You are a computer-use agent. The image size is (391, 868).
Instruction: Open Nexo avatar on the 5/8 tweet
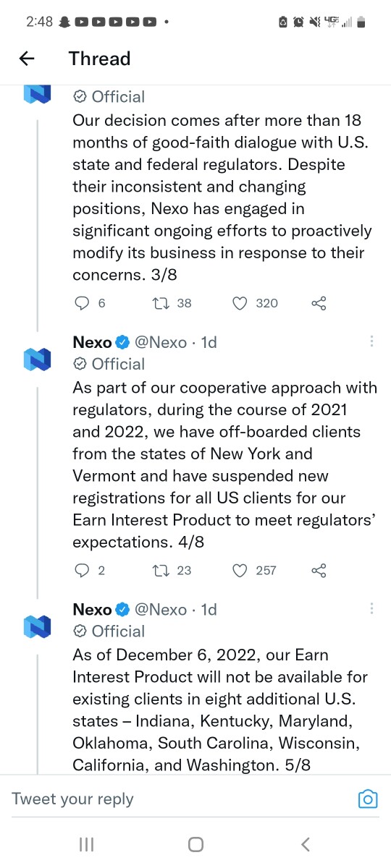pos(37,626)
